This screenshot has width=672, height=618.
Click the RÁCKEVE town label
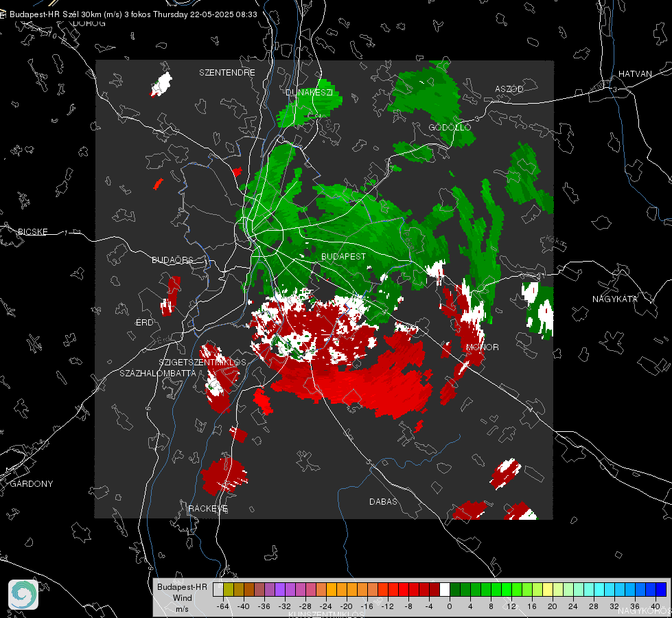(x=208, y=509)
